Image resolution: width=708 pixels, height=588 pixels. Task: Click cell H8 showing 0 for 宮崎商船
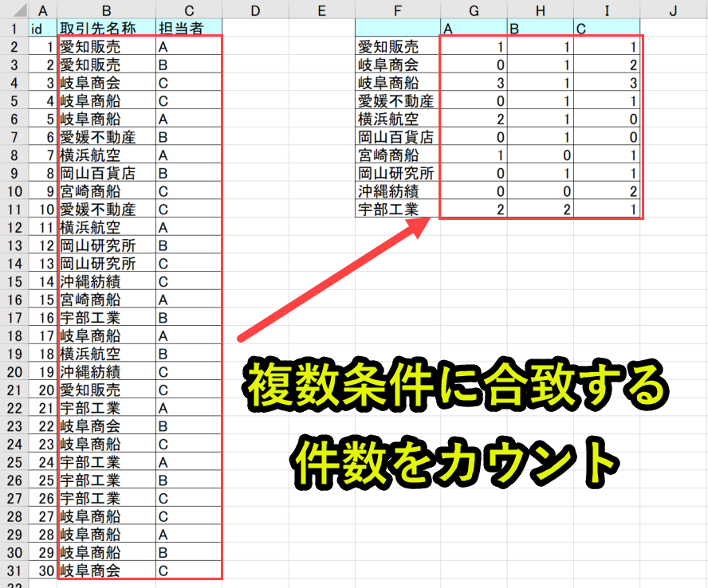pyautogui.click(x=541, y=155)
